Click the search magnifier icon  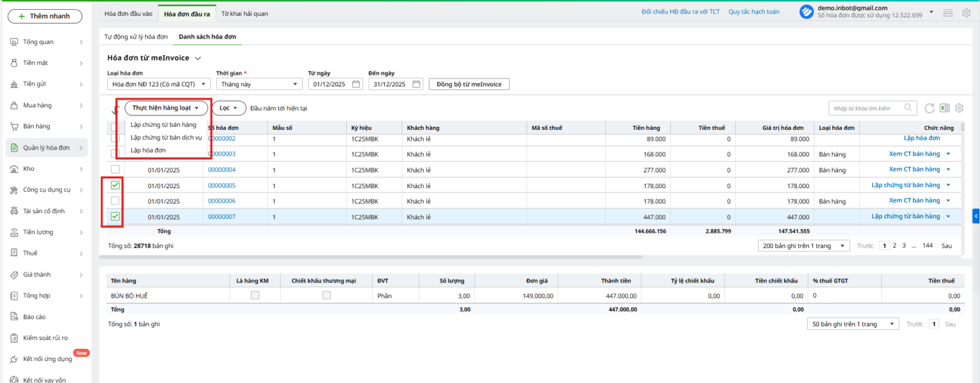pos(908,108)
